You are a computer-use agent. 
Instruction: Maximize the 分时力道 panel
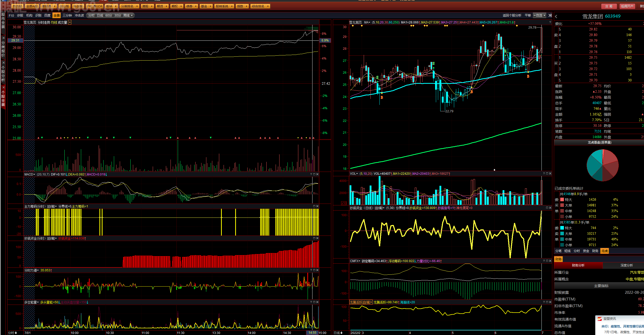click(x=314, y=270)
